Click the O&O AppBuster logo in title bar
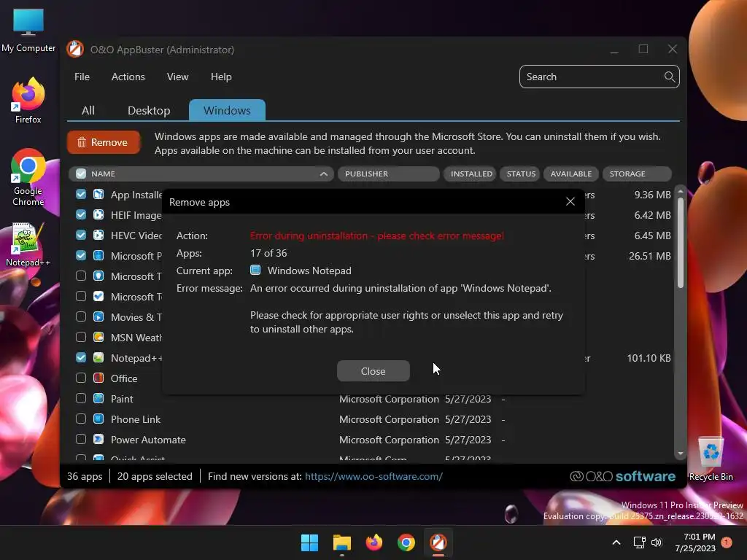Screen dimensions: 747x560 click(75, 50)
